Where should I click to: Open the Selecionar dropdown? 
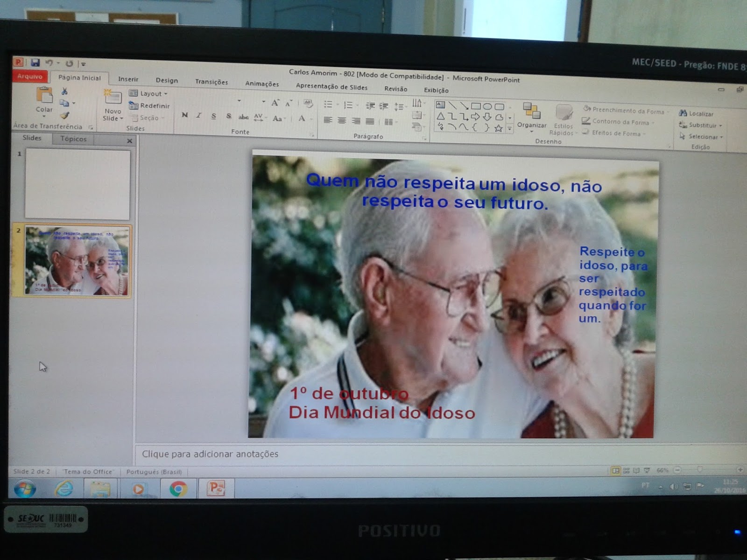701,136
